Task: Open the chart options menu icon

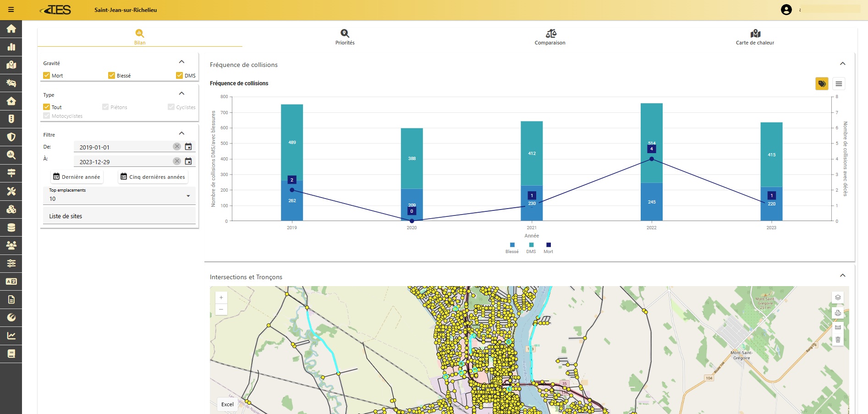Action: click(839, 83)
